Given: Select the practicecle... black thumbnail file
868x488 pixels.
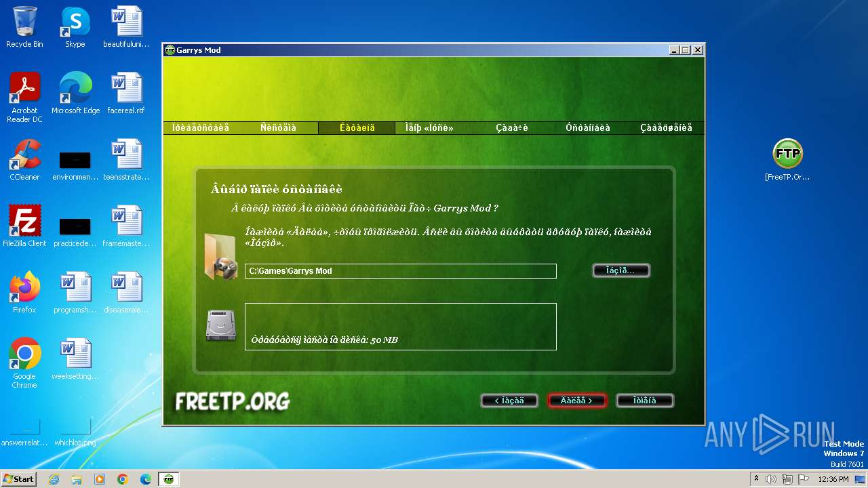Looking at the screenshot, I should pyautogui.click(x=75, y=231).
